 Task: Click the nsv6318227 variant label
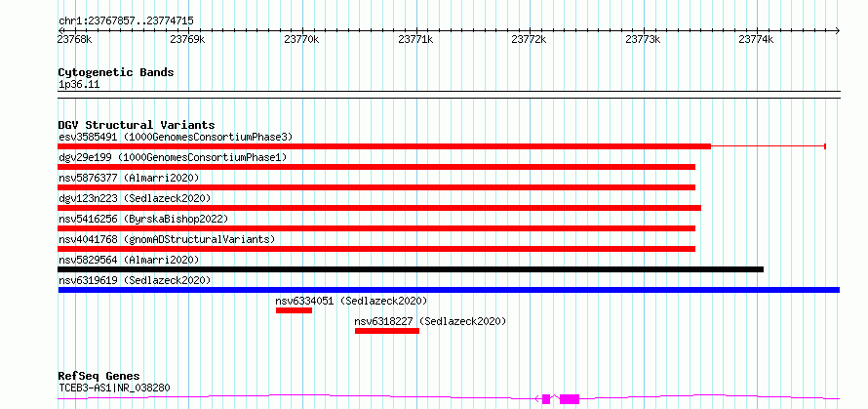(431, 321)
